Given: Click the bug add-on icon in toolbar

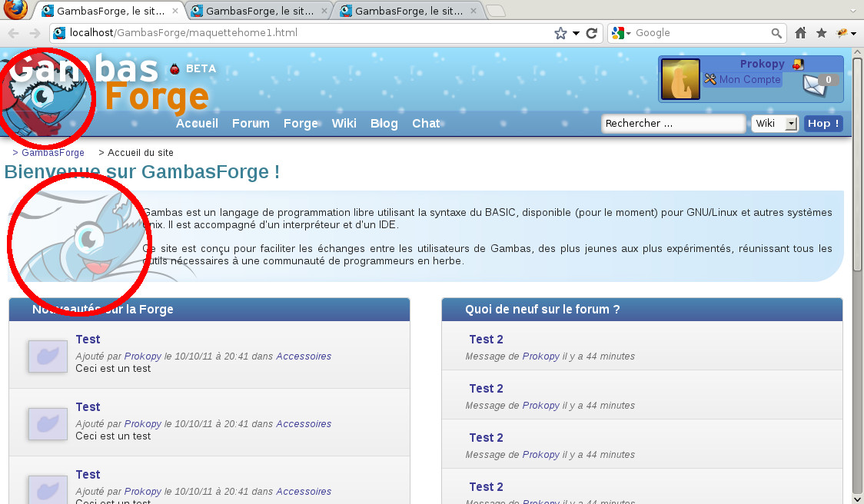Looking at the screenshot, I should [x=842, y=33].
